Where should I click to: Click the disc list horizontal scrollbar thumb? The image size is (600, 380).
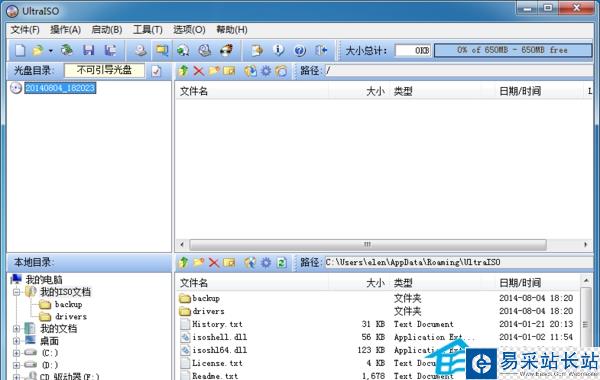pyautogui.click(x=368, y=245)
